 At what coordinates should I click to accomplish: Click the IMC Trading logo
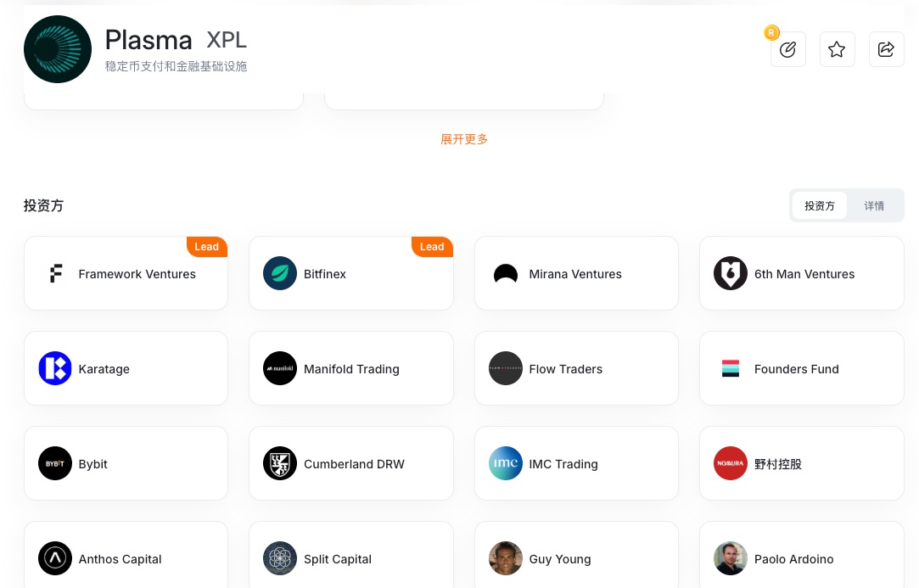506,463
